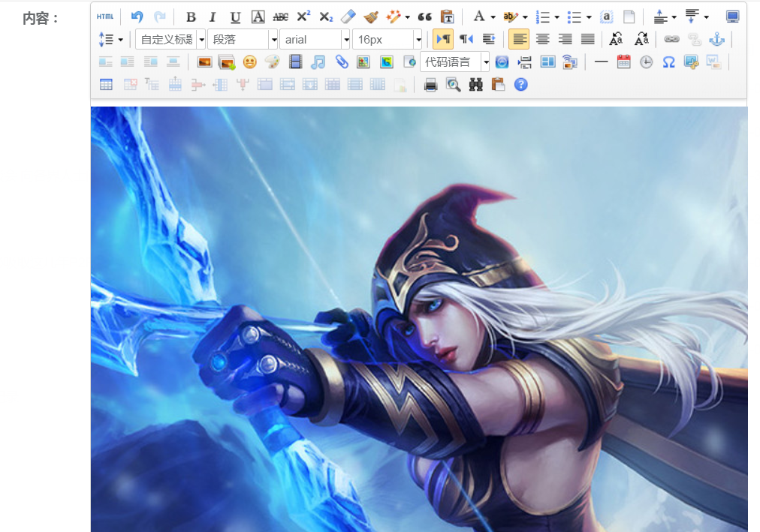Viewport: 760px width, 532px height.
Task: Toggle superscript
Action: [303, 17]
